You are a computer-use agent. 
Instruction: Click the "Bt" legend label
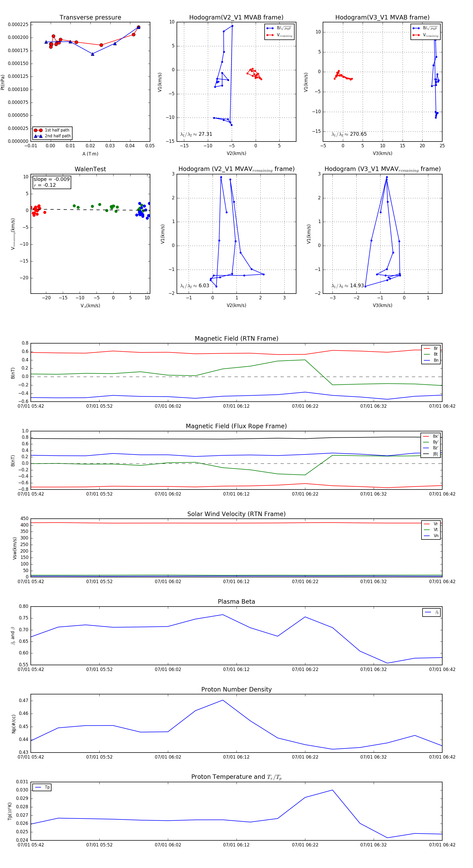tap(436, 354)
